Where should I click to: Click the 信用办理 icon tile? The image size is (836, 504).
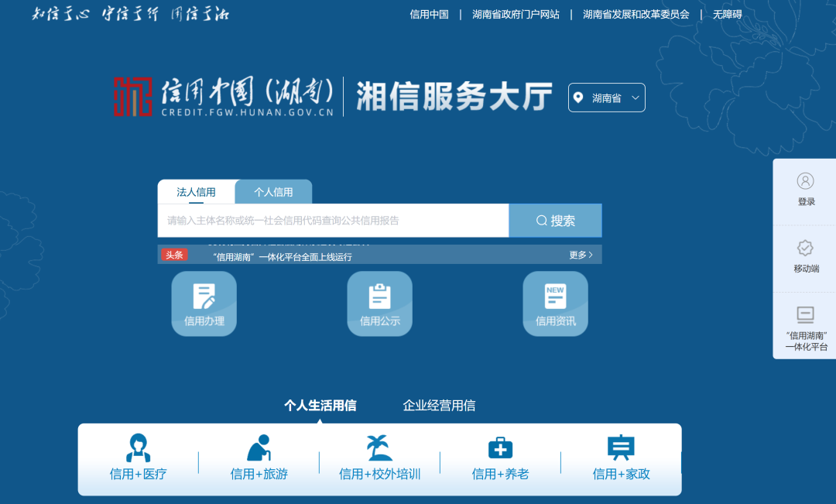pyautogui.click(x=204, y=303)
